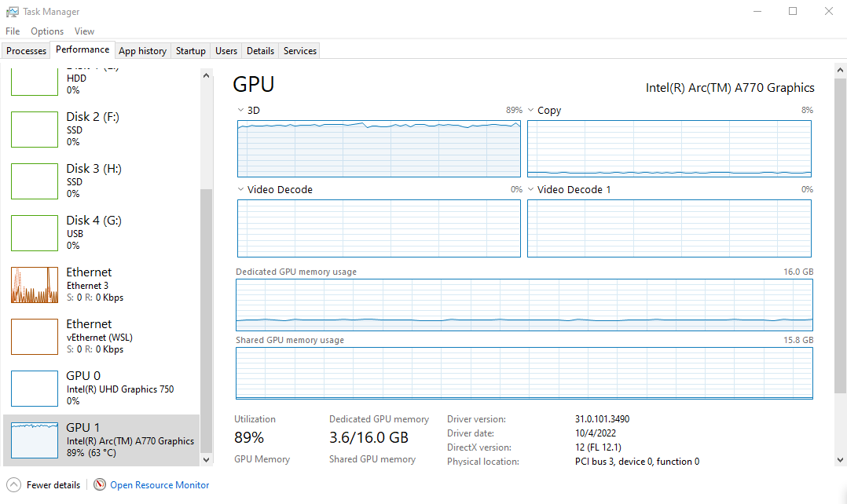The width and height of the screenshot is (847, 504).
Task: Click the 89% (63 °C) reading
Action: [x=91, y=453]
